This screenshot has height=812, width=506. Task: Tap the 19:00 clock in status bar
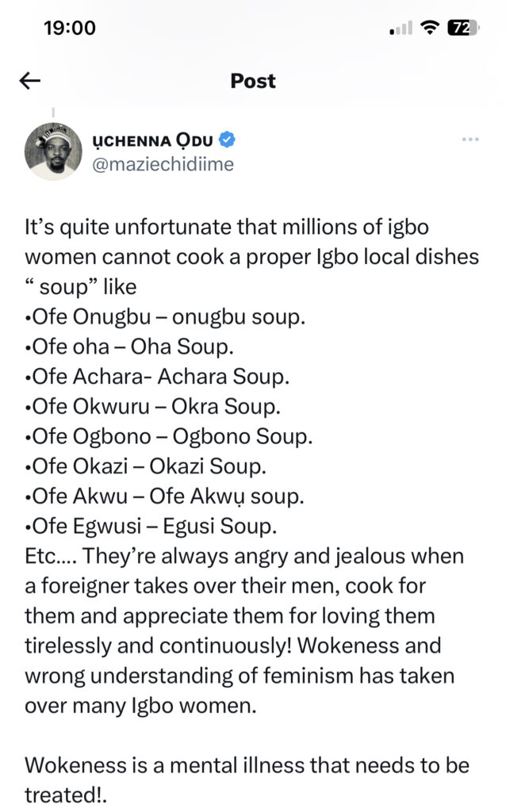click(x=70, y=28)
